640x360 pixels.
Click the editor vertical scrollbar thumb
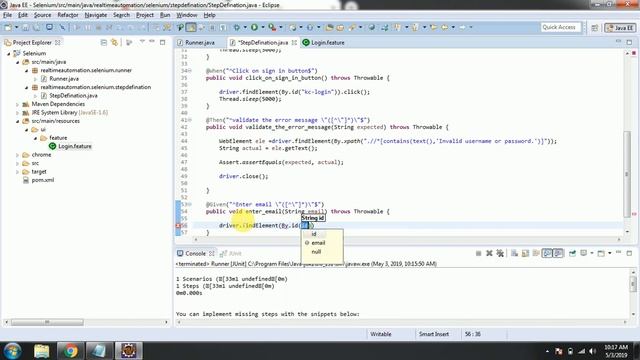coord(627,174)
